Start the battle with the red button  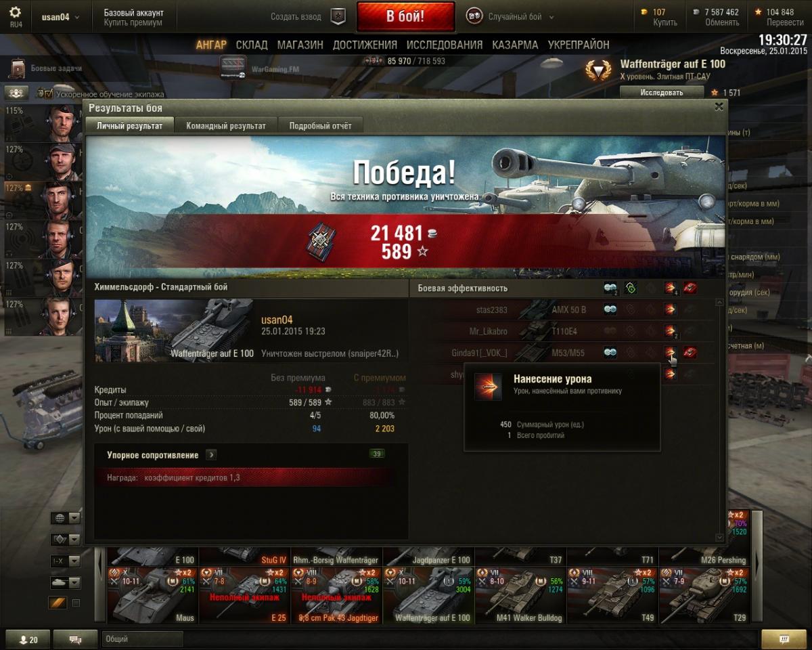tap(405, 17)
